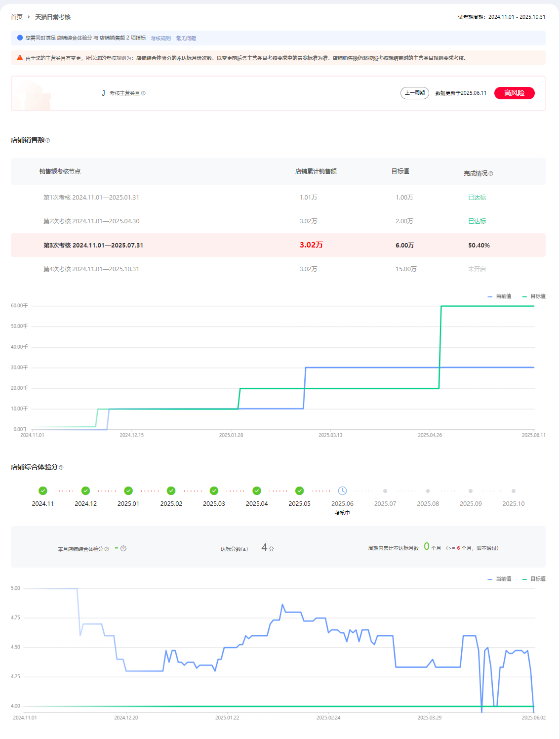This screenshot has height=739, width=560.
Task: Open the 考核规则 link
Action: 160,39
